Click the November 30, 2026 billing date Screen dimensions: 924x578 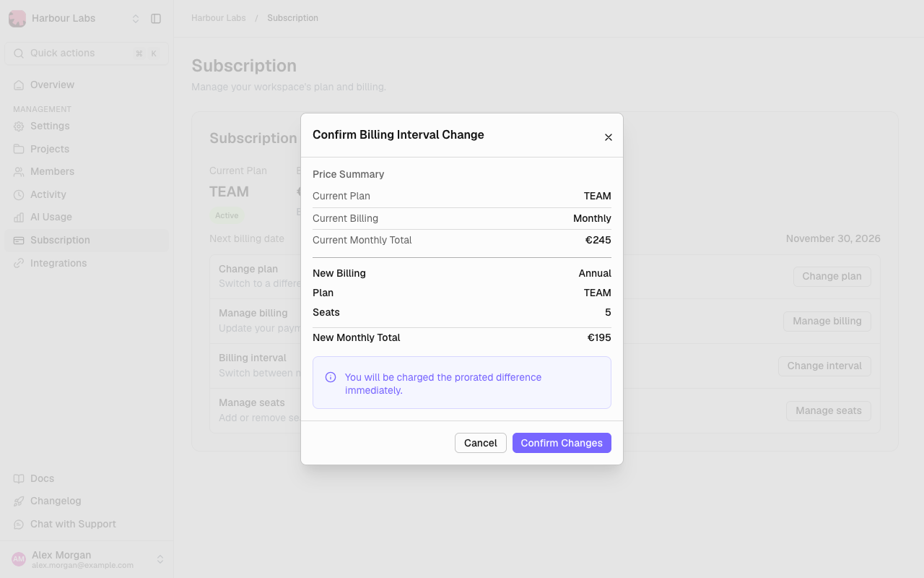click(833, 238)
